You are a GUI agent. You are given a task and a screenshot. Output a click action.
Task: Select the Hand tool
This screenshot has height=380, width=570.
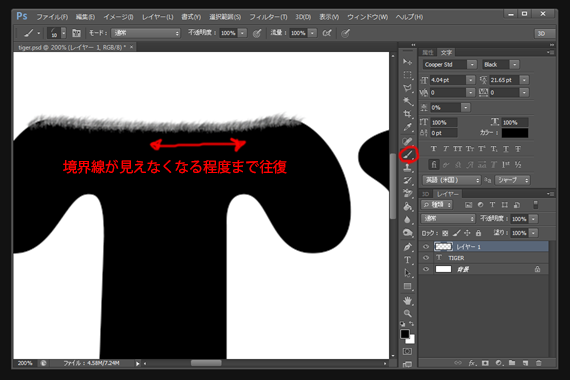tap(407, 300)
